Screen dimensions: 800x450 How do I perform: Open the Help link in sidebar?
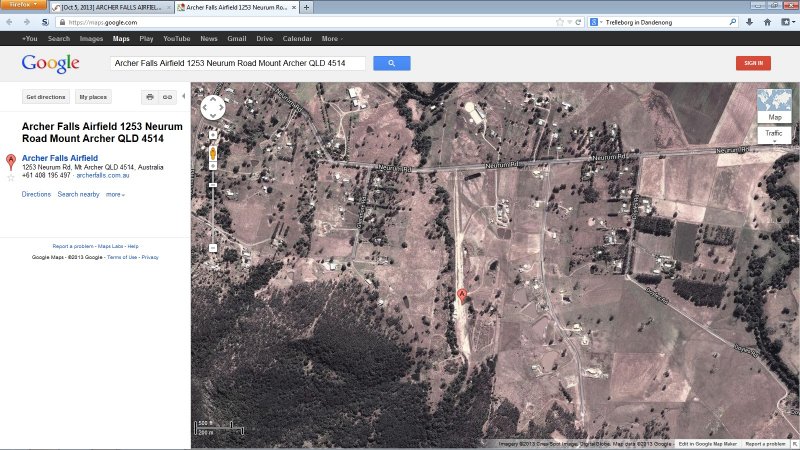click(x=133, y=246)
